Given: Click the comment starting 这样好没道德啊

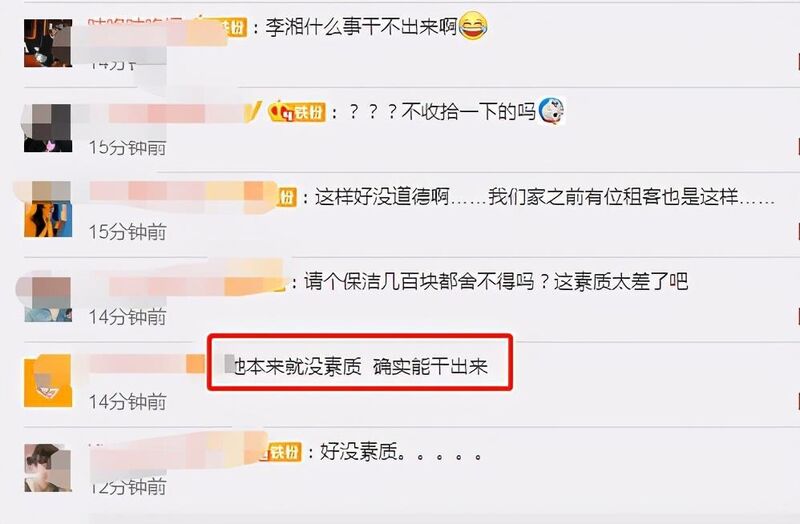Looking at the screenshot, I should 544,196.
